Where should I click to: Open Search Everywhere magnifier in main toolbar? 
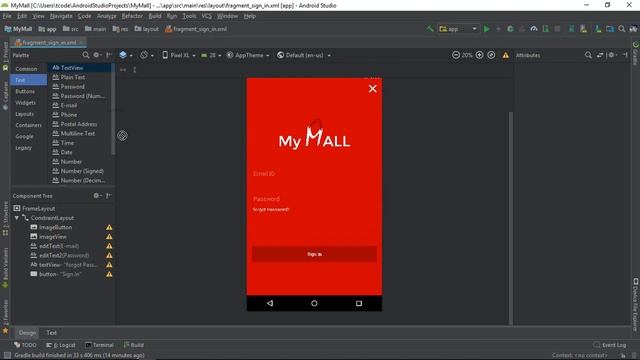(x=622, y=29)
